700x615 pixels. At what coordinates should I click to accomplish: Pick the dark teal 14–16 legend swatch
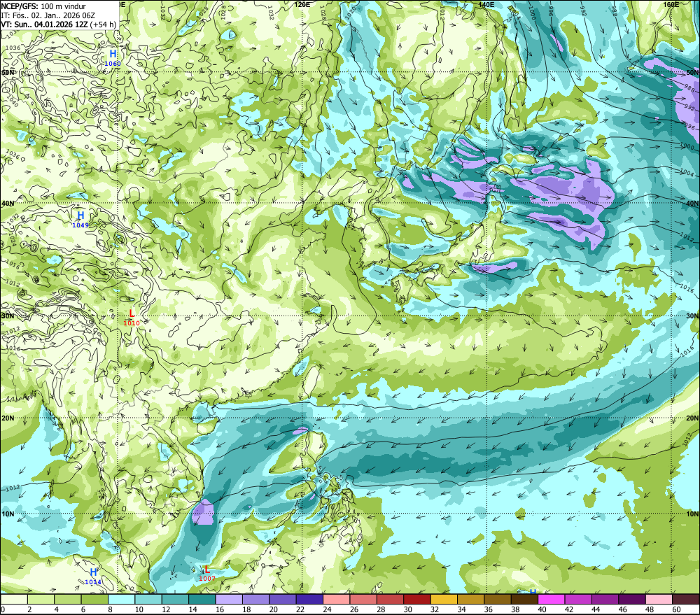[202, 599]
